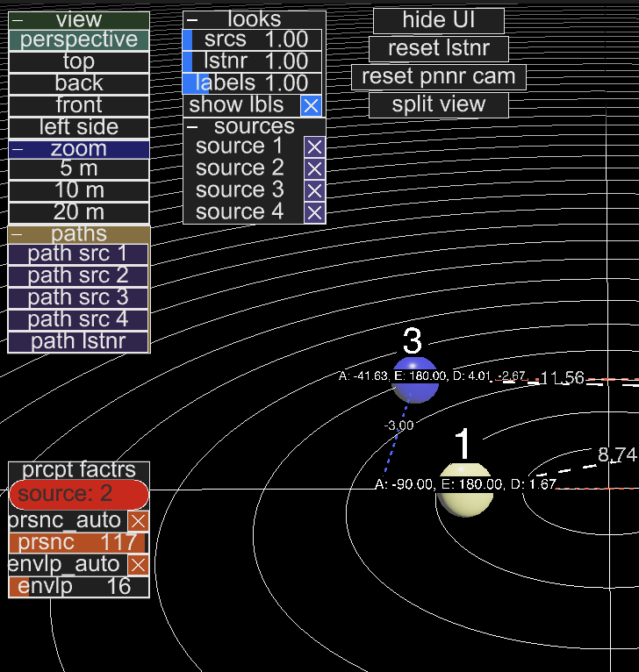Toggle envlp_auto checkbox
This screenshot has height=672, width=639.
click(x=138, y=565)
